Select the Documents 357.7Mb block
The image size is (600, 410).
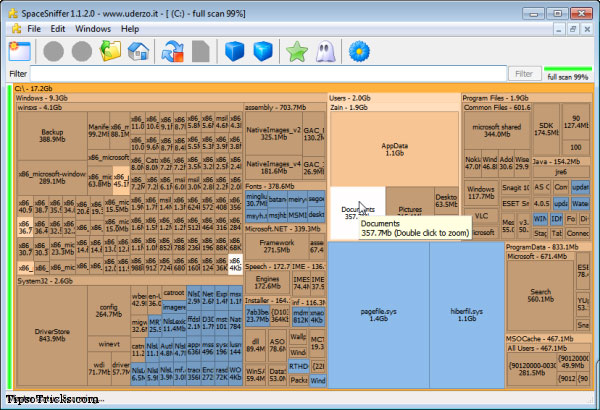pos(357,212)
